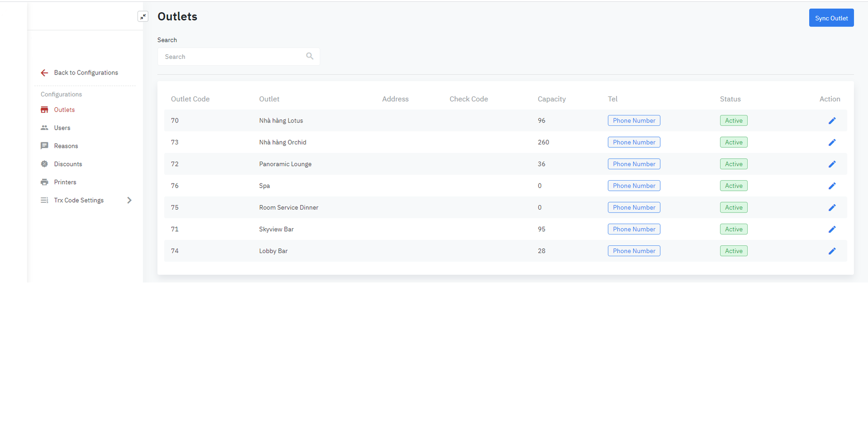Go to the Reasons section
This screenshot has height=423, width=868.
[x=66, y=146]
